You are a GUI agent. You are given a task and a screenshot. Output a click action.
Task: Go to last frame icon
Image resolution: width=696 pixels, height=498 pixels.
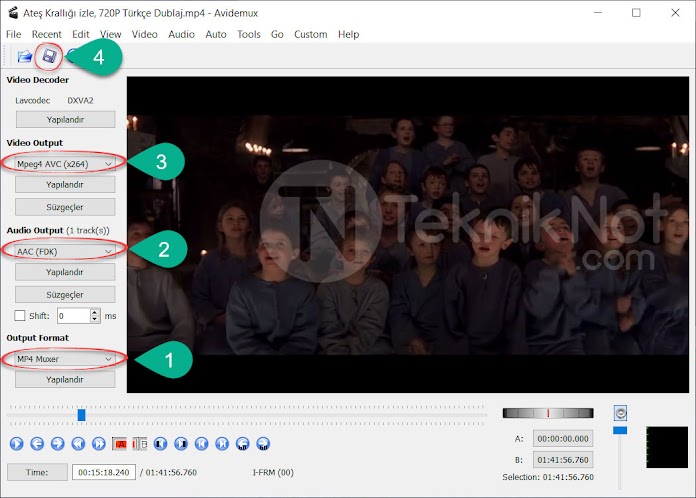[x=222, y=443]
